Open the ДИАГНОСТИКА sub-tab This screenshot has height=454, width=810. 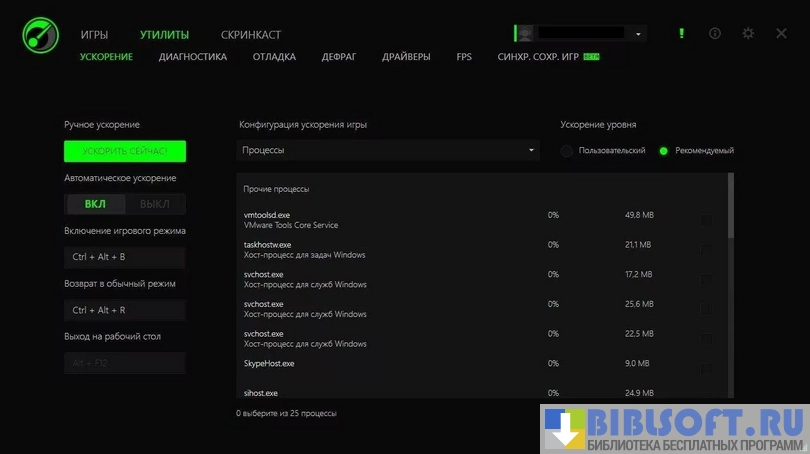192,57
